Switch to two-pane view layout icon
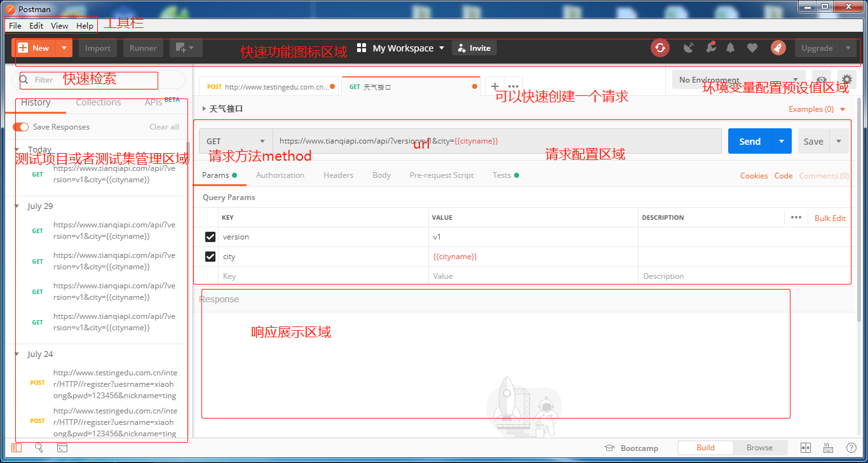The height and width of the screenshot is (463, 868). [x=806, y=448]
